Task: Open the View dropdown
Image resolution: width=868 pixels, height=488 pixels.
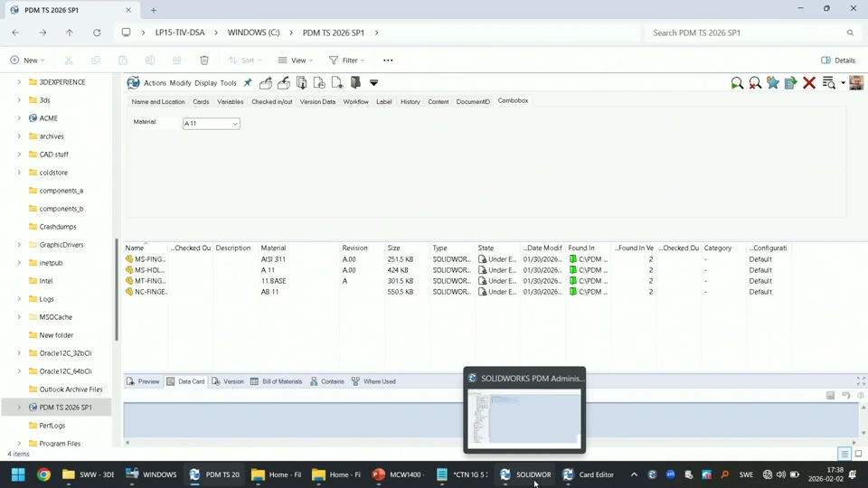Action: click(x=296, y=61)
